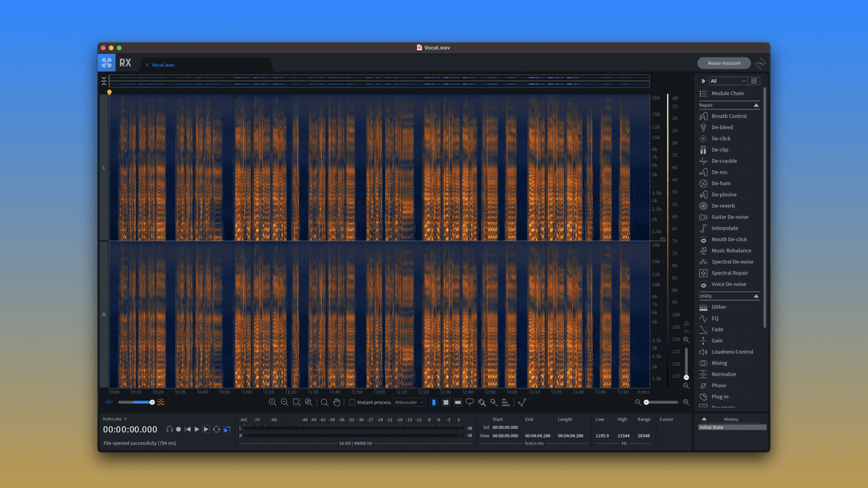Open the De-hum module
The width and height of the screenshot is (868, 488).
coord(729,183)
